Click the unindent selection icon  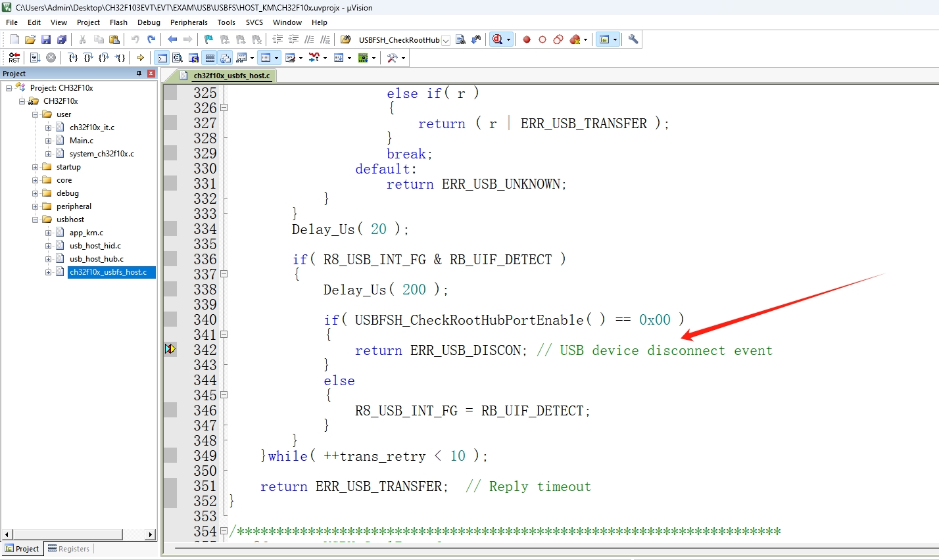(293, 39)
